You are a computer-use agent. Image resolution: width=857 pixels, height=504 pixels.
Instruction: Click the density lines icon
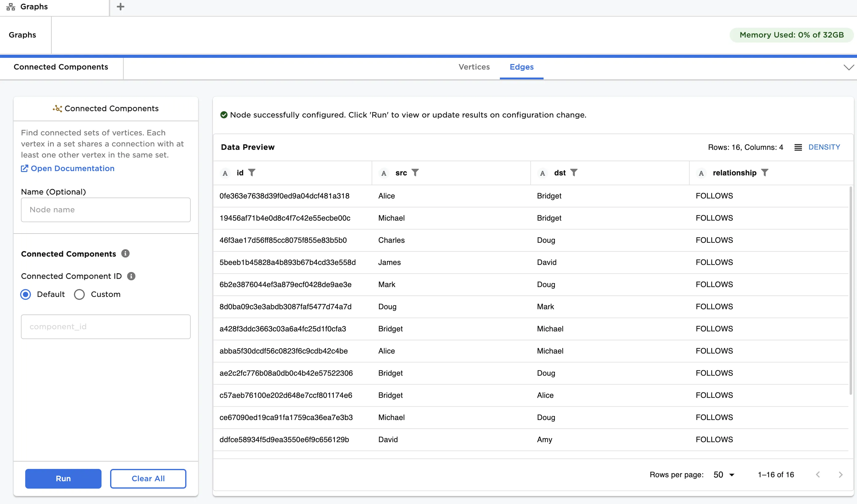pyautogui.click(x=798, y=147)
